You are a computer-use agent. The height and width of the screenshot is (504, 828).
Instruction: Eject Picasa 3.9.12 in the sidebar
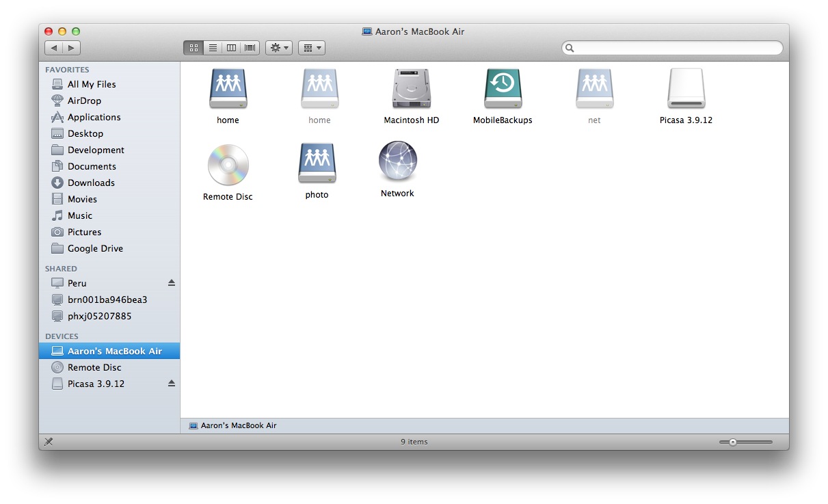point(172,384)
